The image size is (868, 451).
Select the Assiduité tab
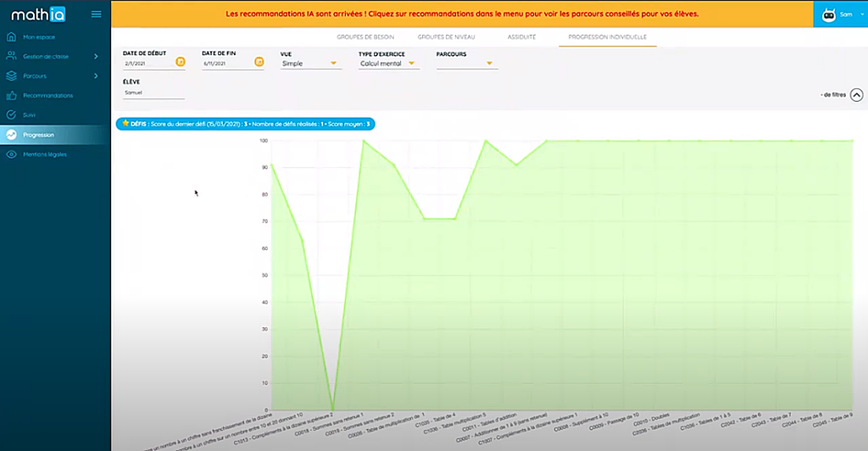point(521,38)
